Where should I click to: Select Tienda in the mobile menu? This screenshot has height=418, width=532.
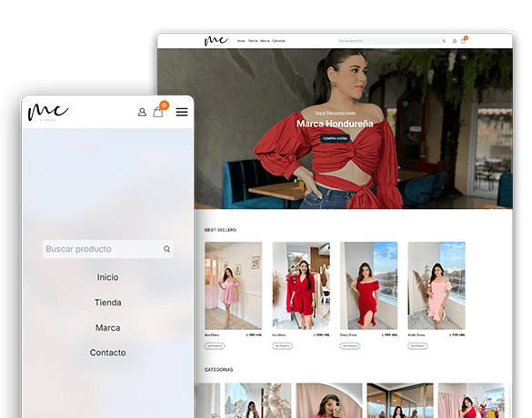[107, 303]
